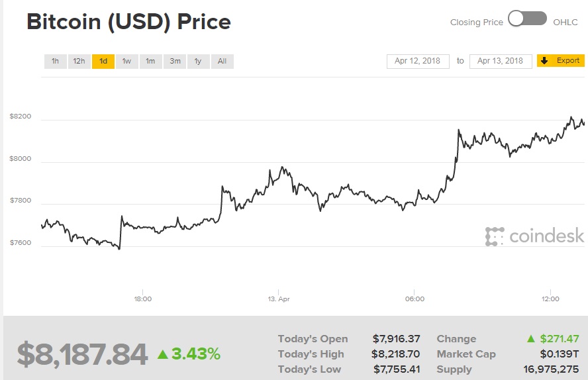The image size is (588, 380).
Task: Switch chart to 1w range
Action: [126, 62]
